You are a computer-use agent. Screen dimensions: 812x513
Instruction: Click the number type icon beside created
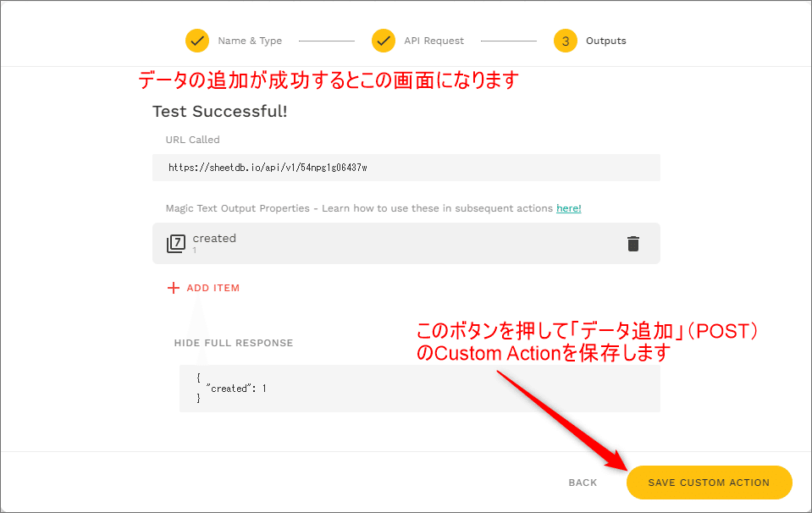click(176, 243)
